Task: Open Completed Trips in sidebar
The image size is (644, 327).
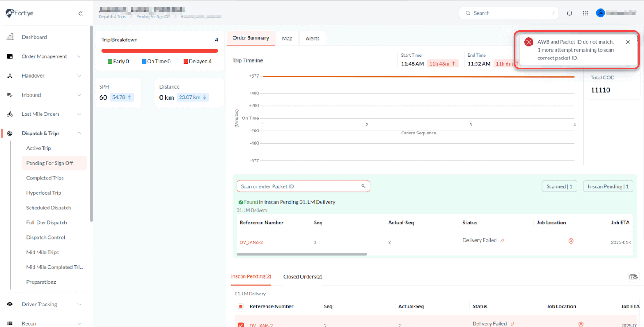Action: click(x=45, y=178)
